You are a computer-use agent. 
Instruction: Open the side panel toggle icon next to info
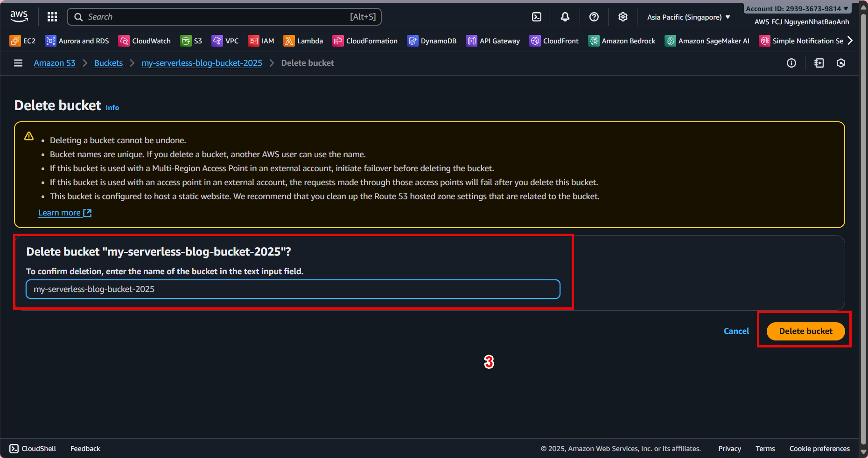[x=819, y=63]
